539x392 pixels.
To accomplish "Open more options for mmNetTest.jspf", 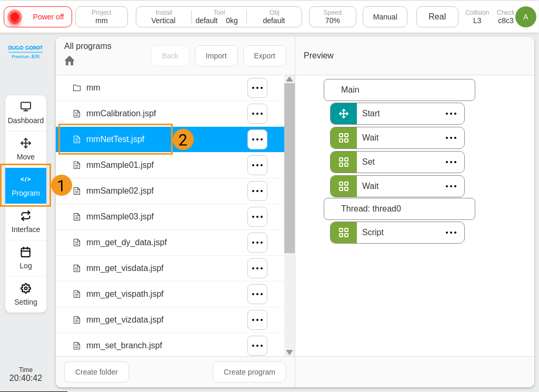I will pyautogui.click(x=257, y=139).
